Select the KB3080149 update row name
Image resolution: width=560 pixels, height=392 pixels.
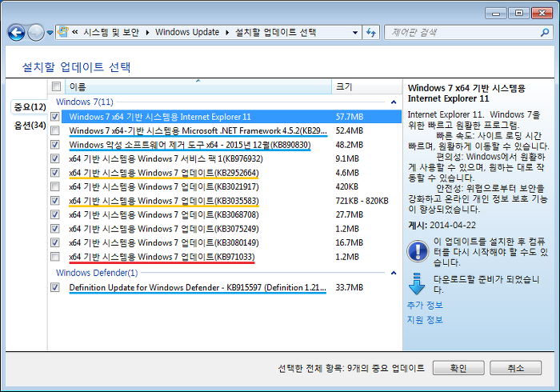point(164,242)
